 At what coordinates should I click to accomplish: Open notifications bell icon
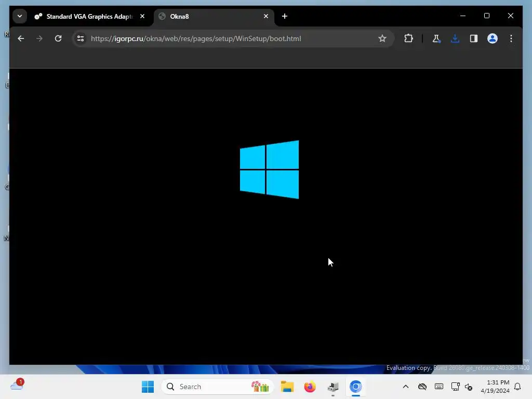tap(517, 387)
